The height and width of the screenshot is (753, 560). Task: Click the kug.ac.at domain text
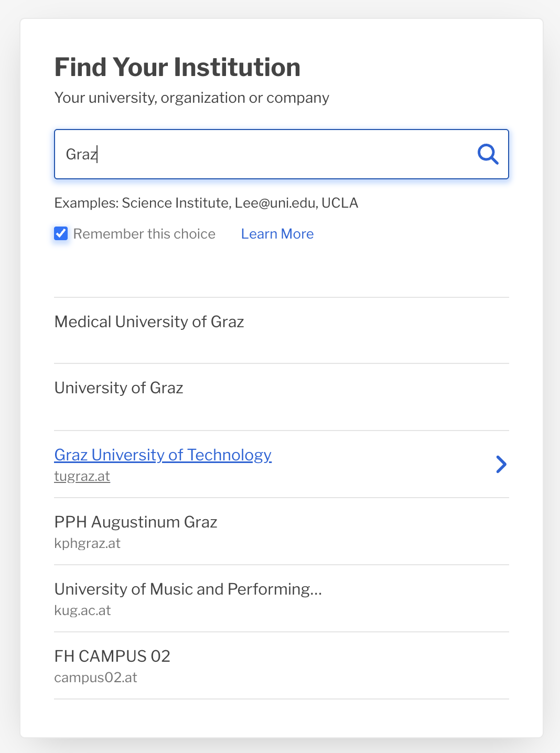click(83, 610)
